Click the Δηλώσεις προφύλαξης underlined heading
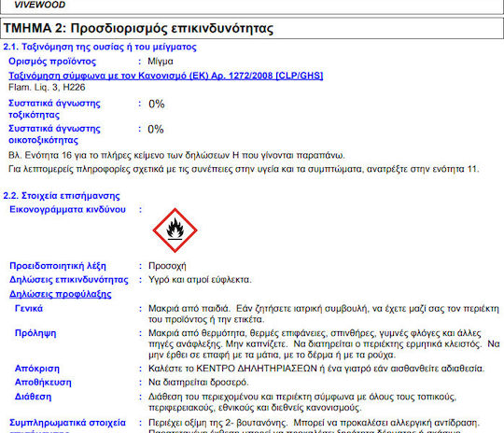Screen dimensions: 504x433 click(x=61, y=294)
